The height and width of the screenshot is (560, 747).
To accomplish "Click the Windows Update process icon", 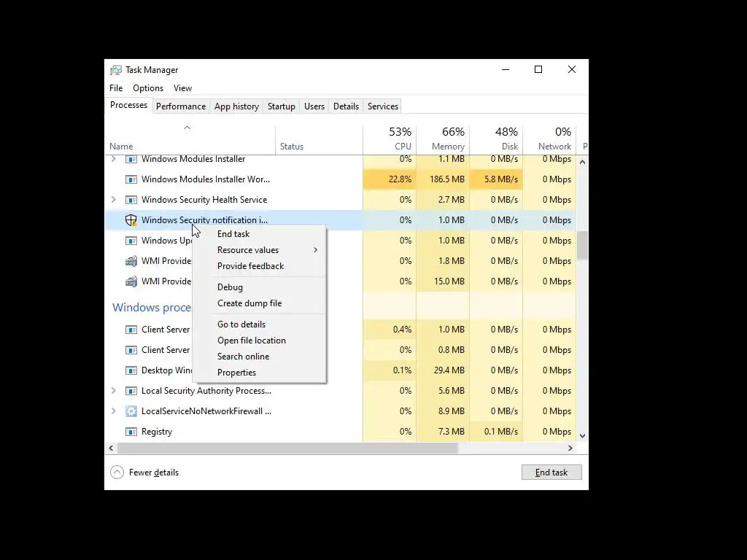I will (131, 241).
